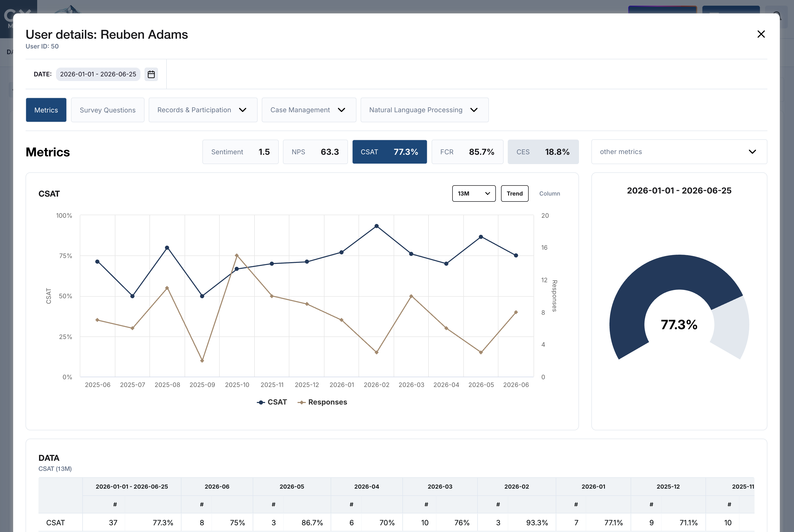Screen dimensions: 794x532
Task: Click the User ID: 50 text
Action: [42, 46]
